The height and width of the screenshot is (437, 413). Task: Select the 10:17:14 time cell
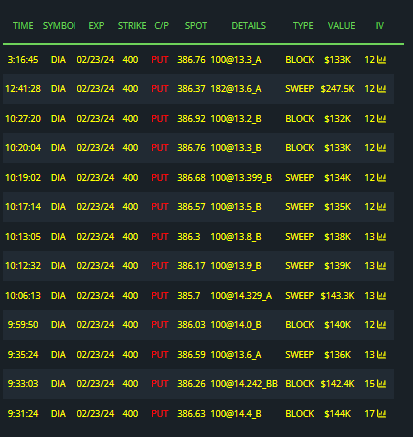point(23,207)
